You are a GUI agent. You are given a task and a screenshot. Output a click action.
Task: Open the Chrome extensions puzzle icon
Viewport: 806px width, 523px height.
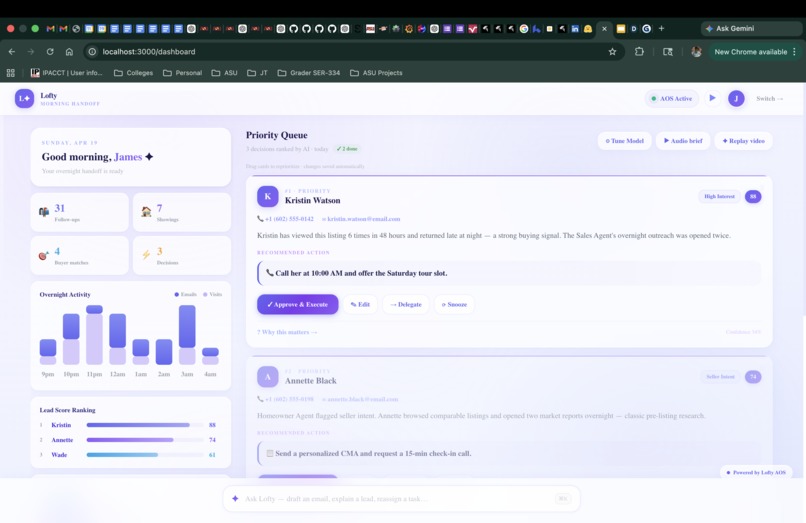[639, 51]
